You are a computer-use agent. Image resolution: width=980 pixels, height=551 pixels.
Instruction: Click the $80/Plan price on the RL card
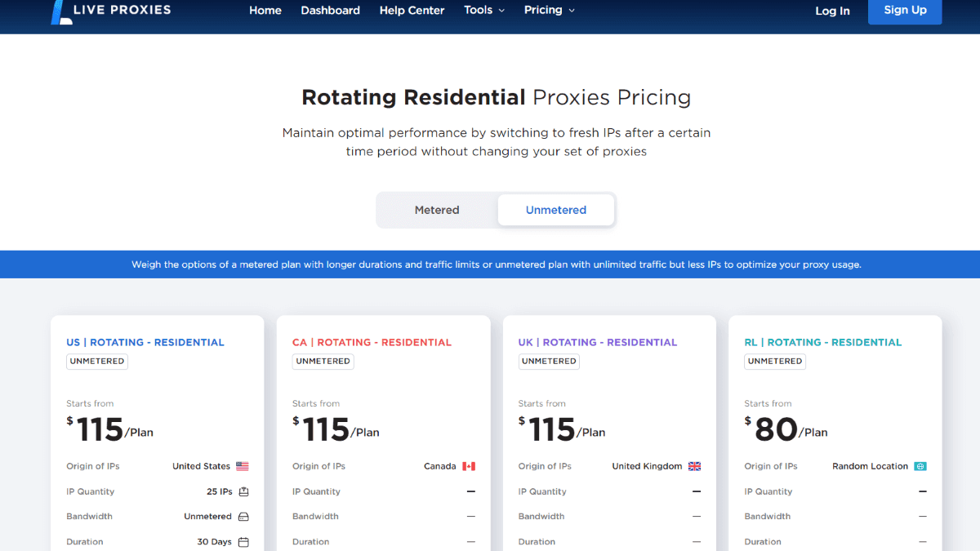coord(786,429)
